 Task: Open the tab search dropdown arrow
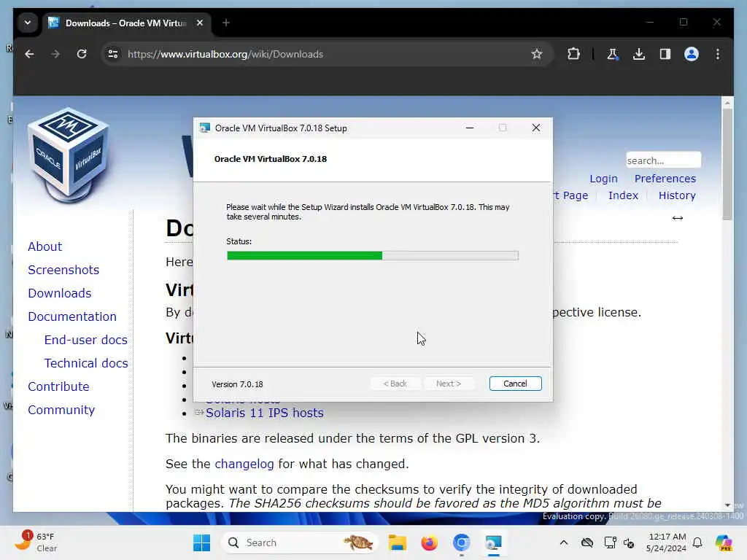28,23
